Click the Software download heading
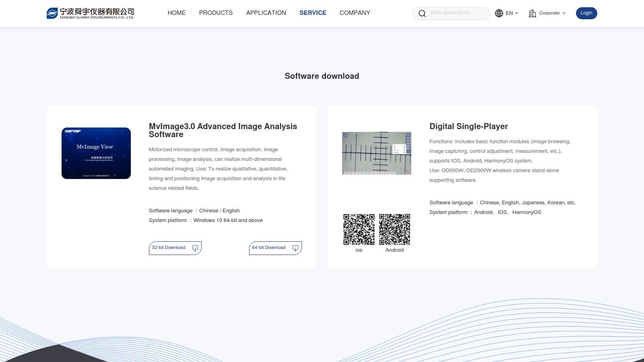 pyautogui.click(x=322, y=76)
